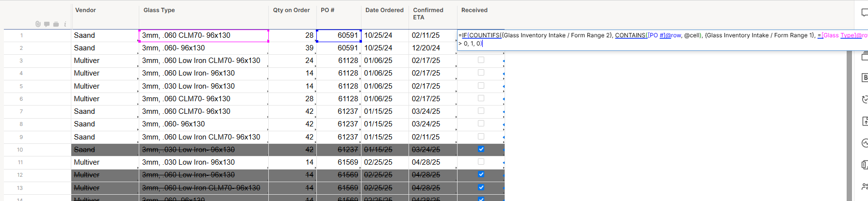The height and width of the screenshot is (201, 868).
Task: Select Qty cell 39 in row 2
Action: click(x=293, y=48)
